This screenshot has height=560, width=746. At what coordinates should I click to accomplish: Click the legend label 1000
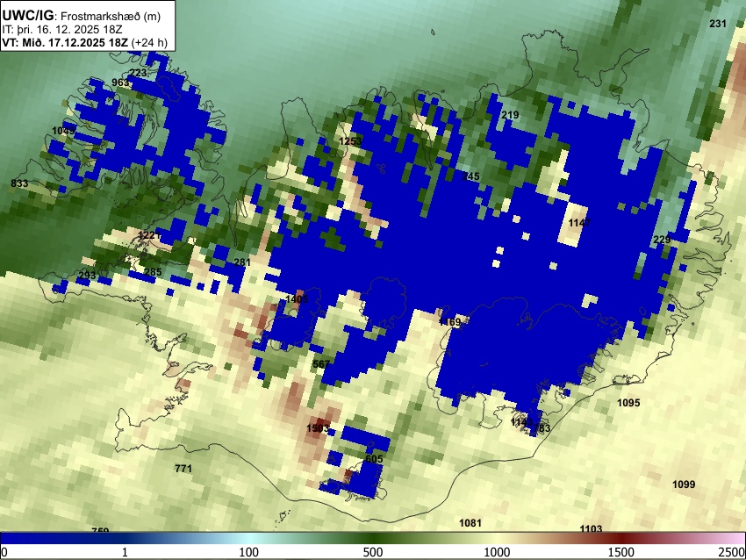click(x=497, y=552)
